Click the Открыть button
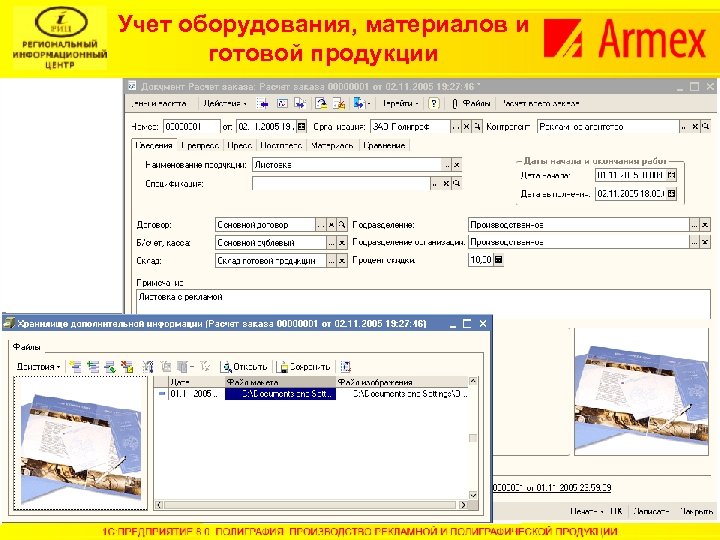Viewport: 720px width, 540px height. point(244,366)
